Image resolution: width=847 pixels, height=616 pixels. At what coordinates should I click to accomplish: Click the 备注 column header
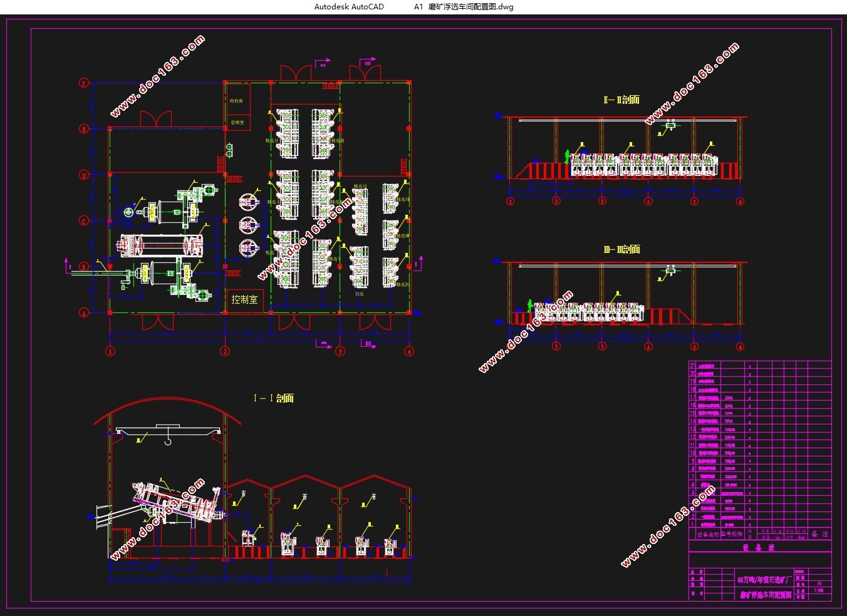click(x=820, y=534)
